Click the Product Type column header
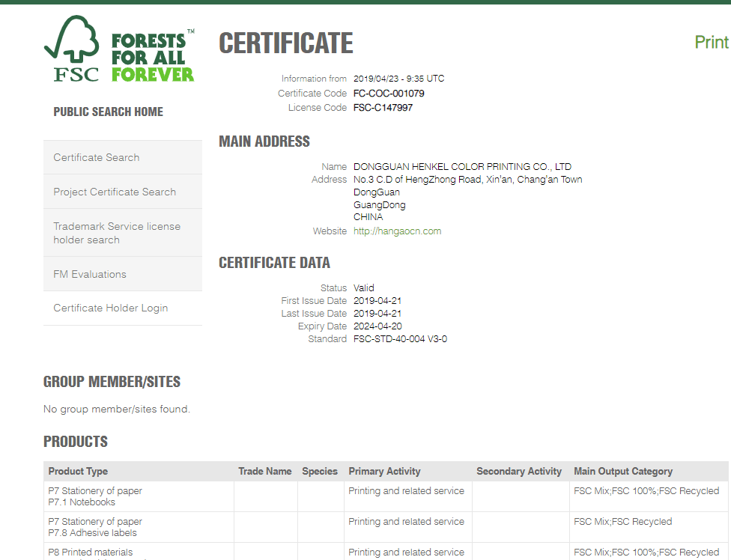Screen dimensions: 731x560 78,471
